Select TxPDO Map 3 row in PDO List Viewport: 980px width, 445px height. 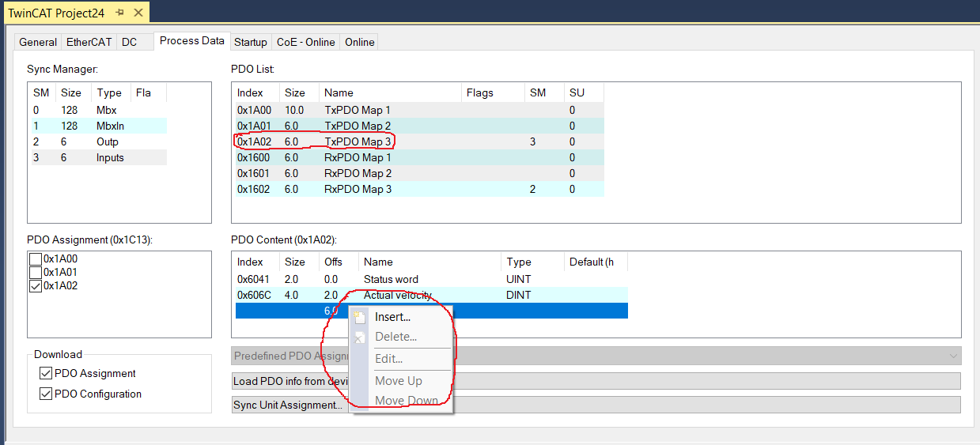pyautogui.click(x=357, y=141)
